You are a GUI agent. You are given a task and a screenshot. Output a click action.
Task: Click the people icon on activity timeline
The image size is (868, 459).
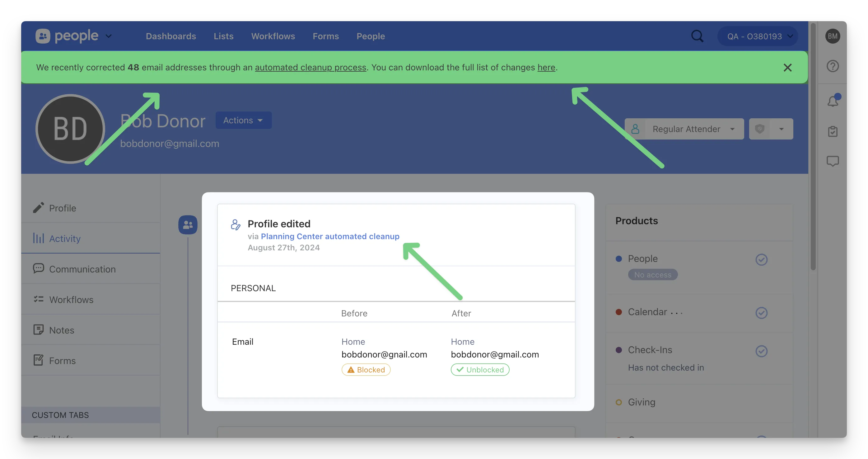pos(188,225)
